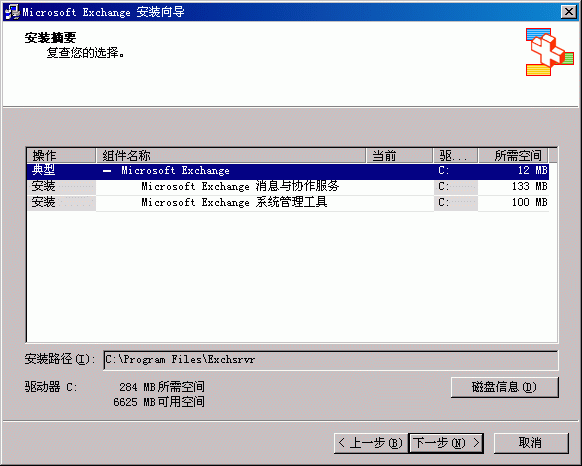
Task: Click the 所需空间 column header
Action: point(514,156)
